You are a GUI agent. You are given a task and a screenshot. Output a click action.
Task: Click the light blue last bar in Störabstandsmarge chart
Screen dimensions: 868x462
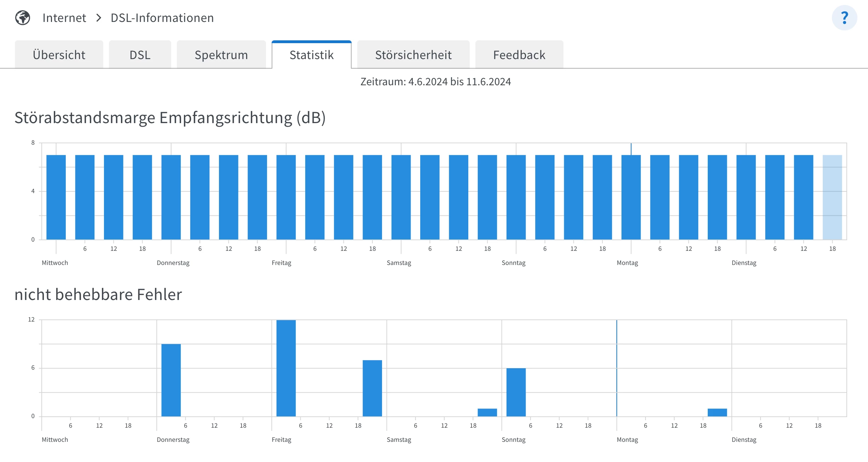click(832, 197)
